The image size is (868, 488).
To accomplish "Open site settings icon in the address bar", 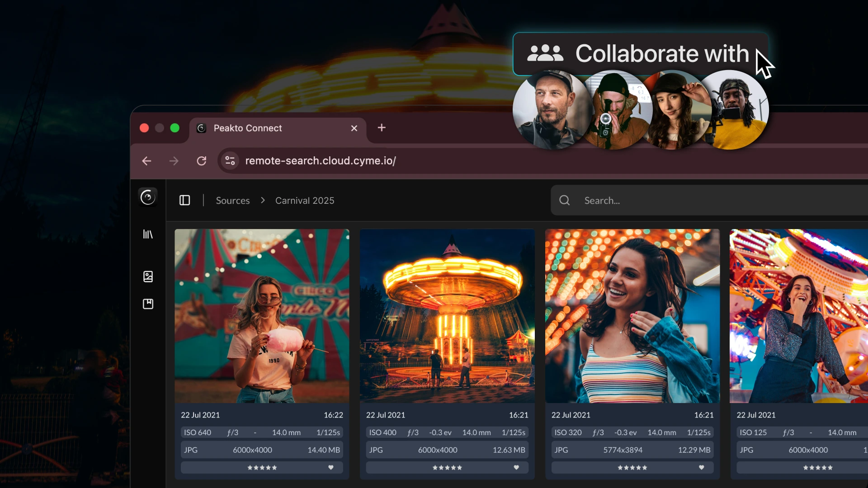I will (x=230, y=160).
